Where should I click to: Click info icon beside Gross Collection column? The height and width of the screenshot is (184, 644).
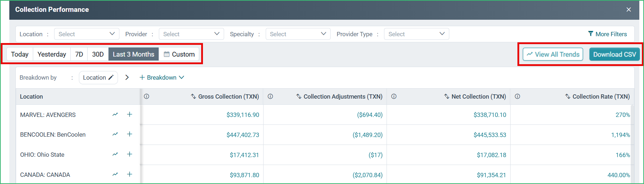click(147, 96)
